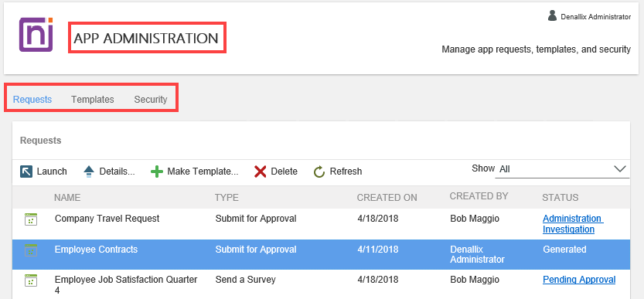The image size is (644, 299).
Task: Click form icon beside Employee Job Satisfaction
Action: coord(31,280)
